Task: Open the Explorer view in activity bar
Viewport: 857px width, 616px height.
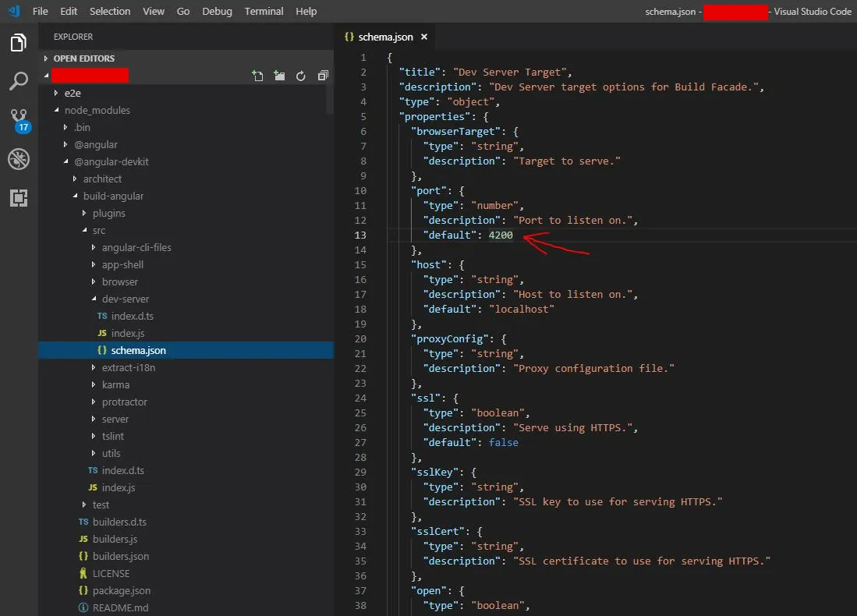Action: tap(19, 42)
